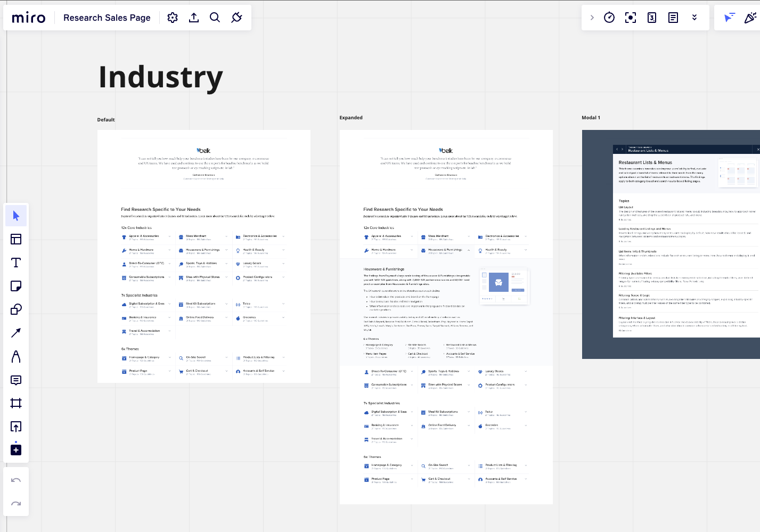
Task: Click the belk logo in Default frame
Action: point(203,151)
